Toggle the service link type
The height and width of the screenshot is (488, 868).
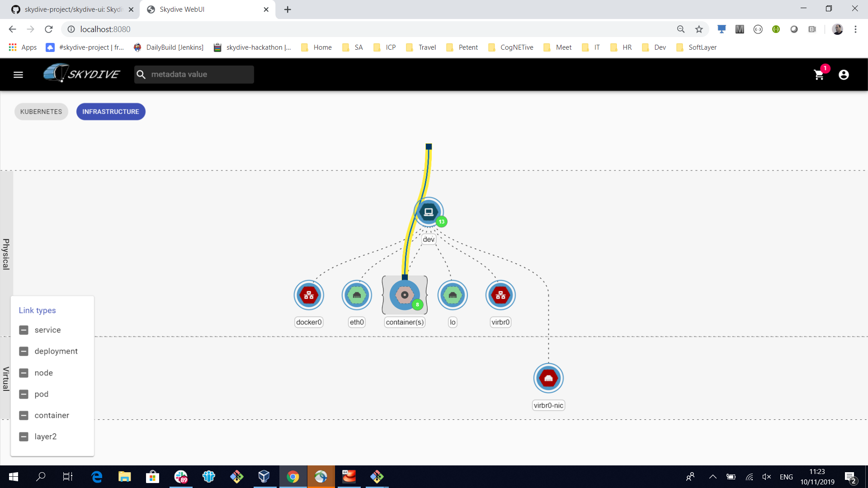tap(24, 330)
